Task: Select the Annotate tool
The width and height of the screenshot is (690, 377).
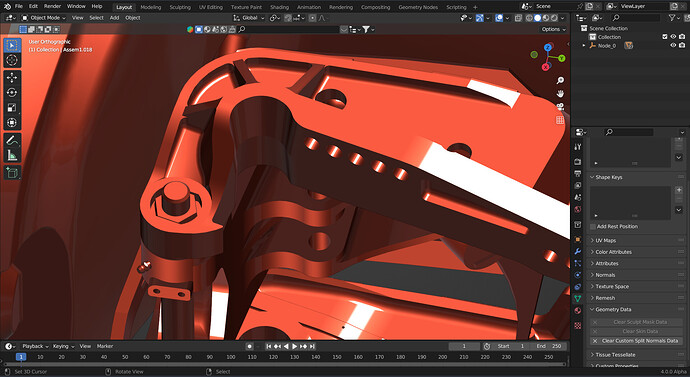Action: click(12, 140)
